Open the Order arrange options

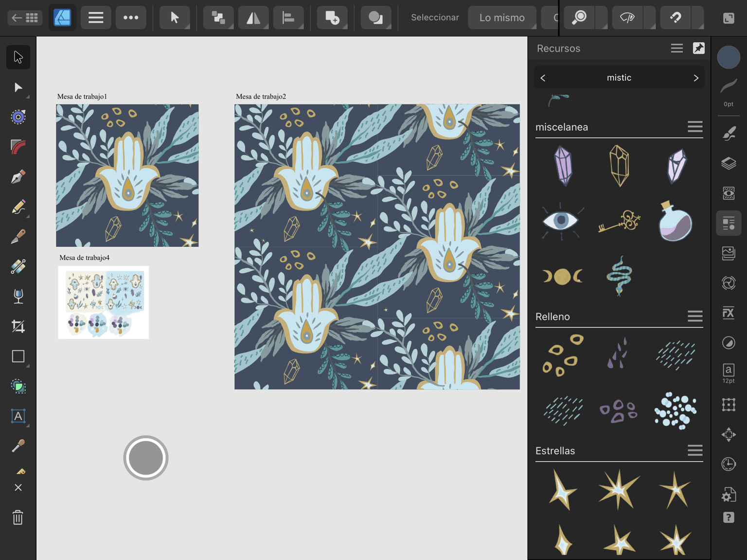click(x=218, y=18)
